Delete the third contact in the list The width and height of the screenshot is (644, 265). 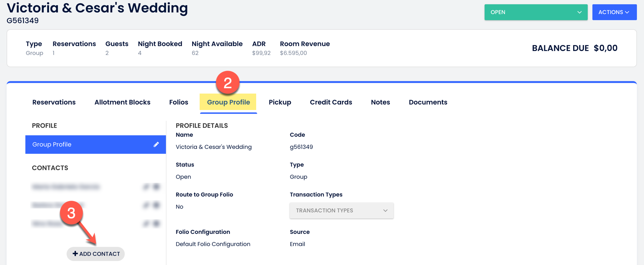click(x=156, y=224)
